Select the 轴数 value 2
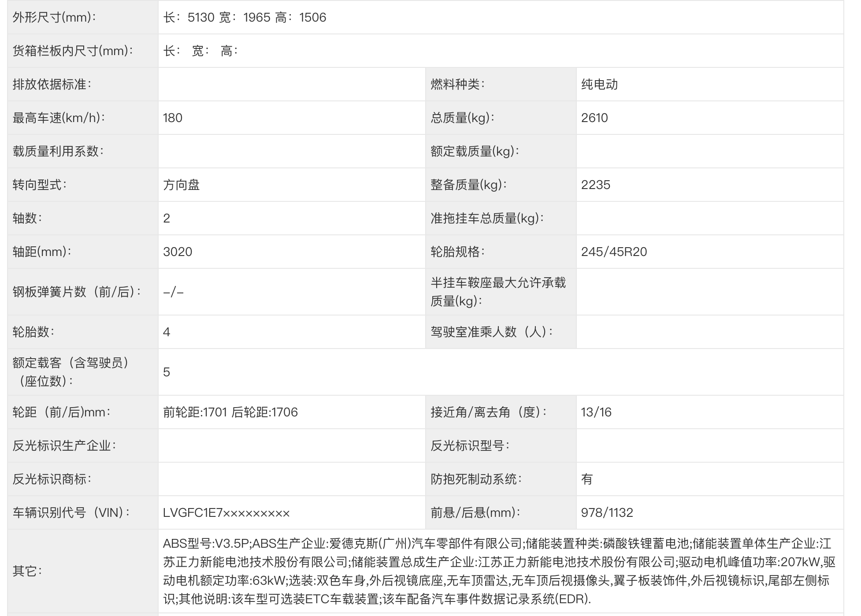861x616 pixels. pyautogui.click(x=167, y=218)
